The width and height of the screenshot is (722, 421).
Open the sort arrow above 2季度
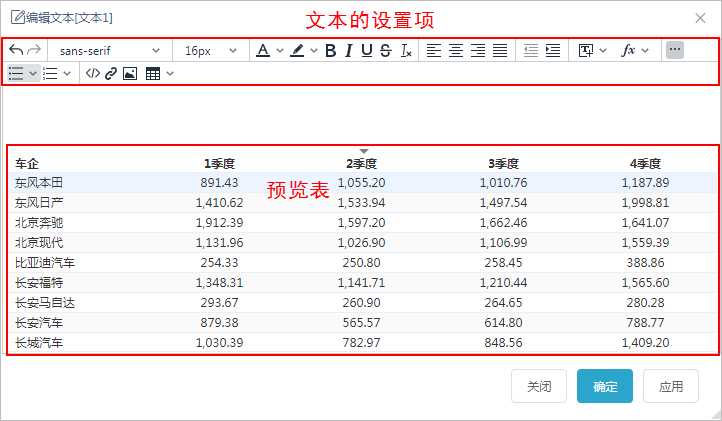pos(364,151)
